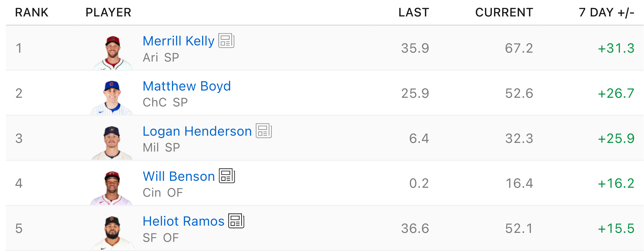Click Heliot Ramos player name

pyautogui.click(x=183, y=221)
